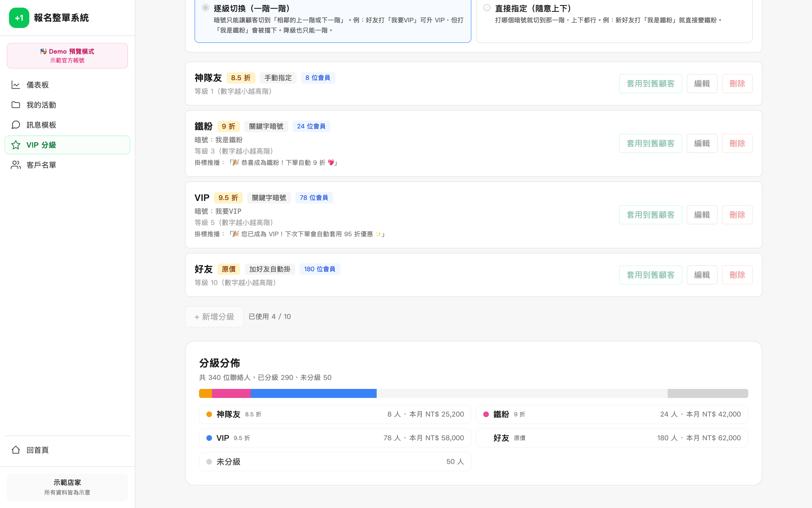This screenshot has width=812, height=508.
Task: Click the 新增分級 add tier button
Action: 214,316
